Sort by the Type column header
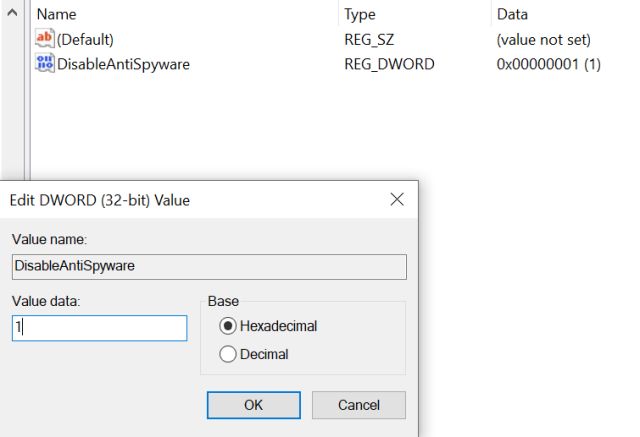 (x=360, y=15)
